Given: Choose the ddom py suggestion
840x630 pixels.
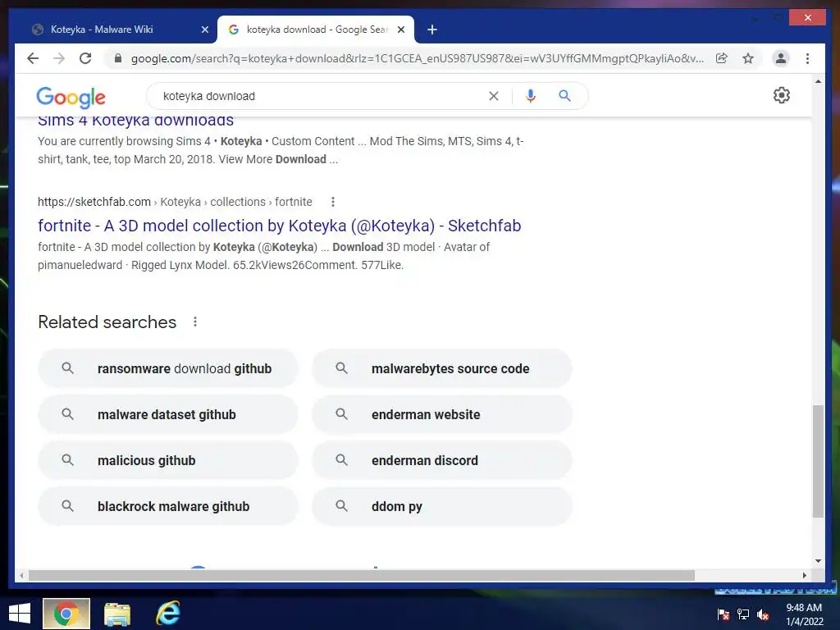Looking at the screenshot, I should click(442, 506).
